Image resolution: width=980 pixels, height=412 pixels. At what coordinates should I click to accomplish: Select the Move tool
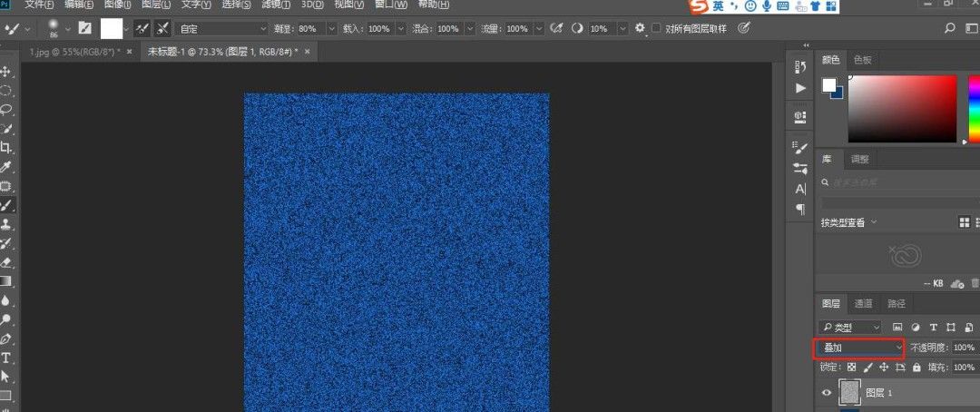coord(6,71)
